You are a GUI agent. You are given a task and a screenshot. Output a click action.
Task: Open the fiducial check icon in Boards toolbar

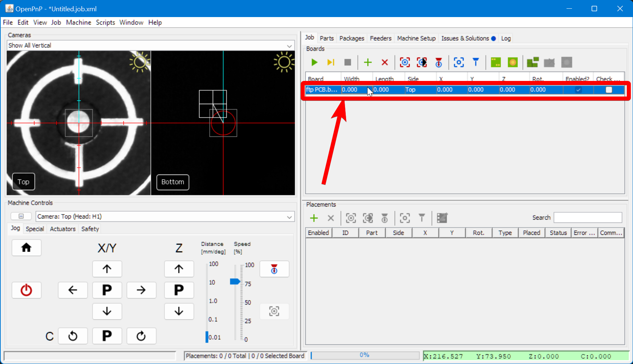pyautogui.click(x=439, y=62)
